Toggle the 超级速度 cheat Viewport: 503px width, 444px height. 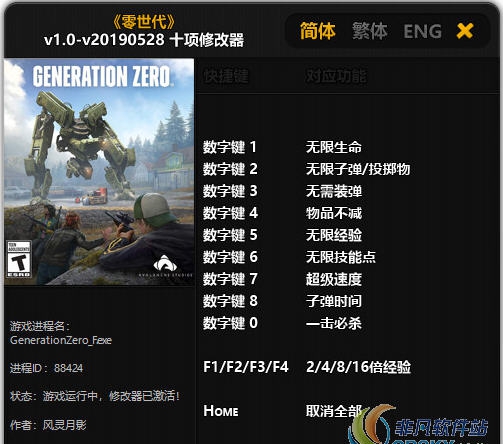334,279
